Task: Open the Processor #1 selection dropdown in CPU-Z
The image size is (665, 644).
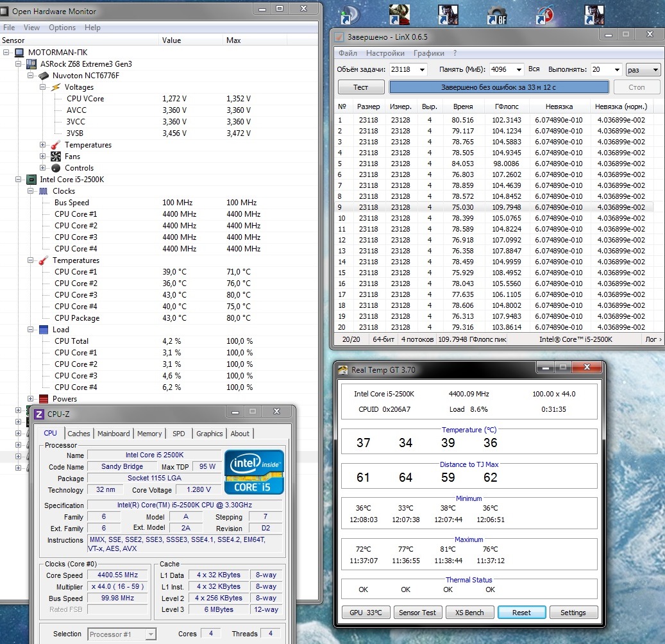Action: (x=151, y=634)
